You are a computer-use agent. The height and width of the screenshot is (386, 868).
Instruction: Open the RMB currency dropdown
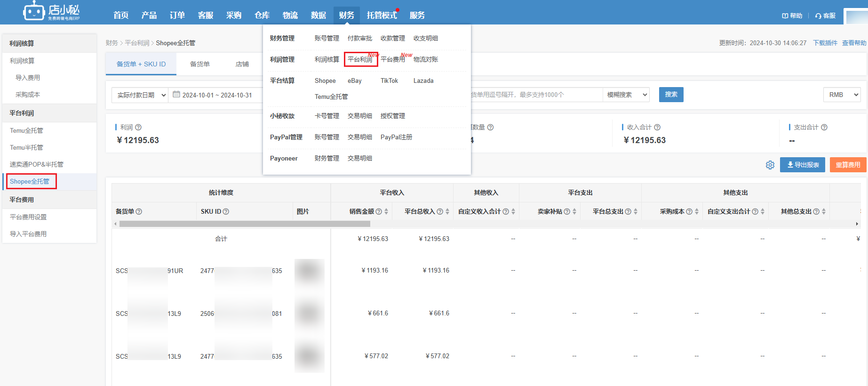tap(842, 95)
